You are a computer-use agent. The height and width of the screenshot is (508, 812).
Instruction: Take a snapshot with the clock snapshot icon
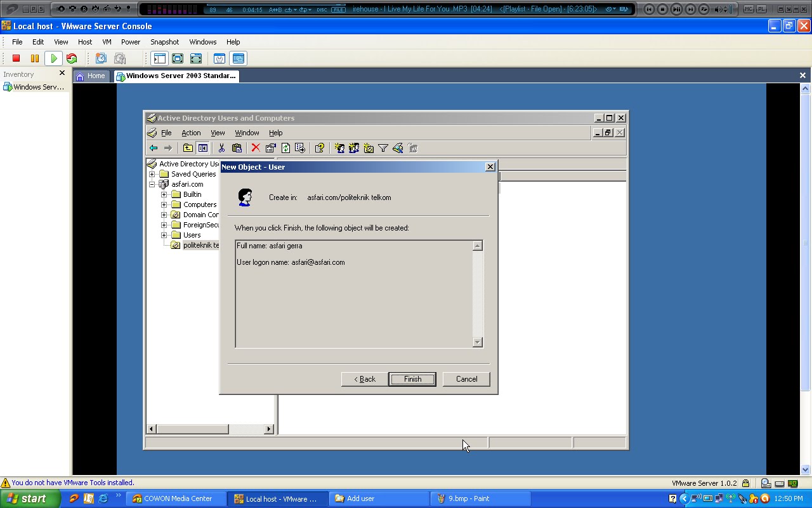click(101, 58)
